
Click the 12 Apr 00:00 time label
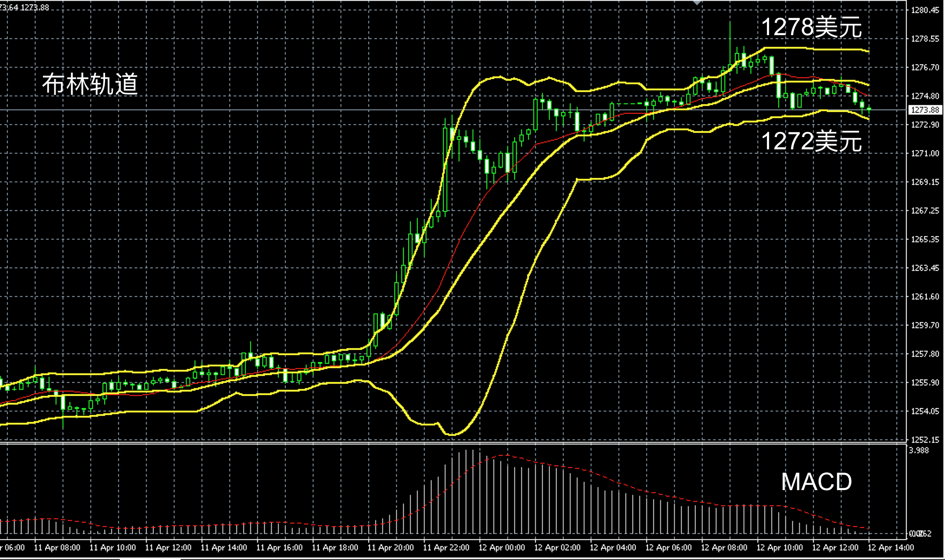click(x=501, y=548)
